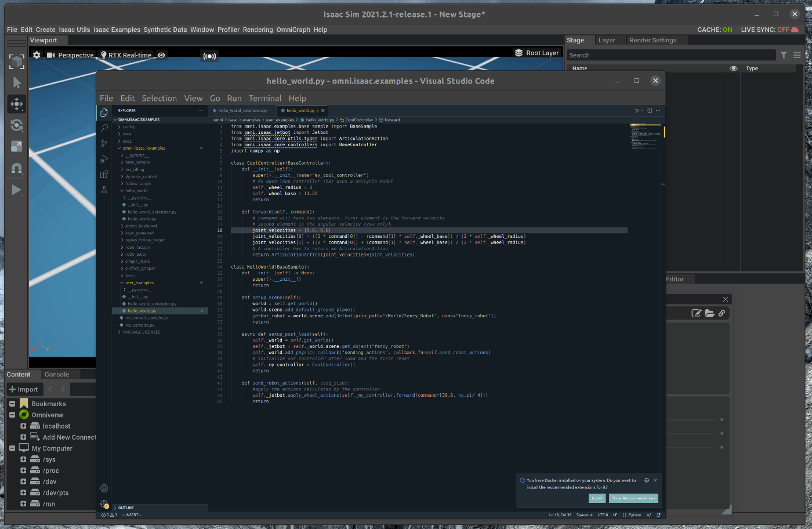Open viewport settings gear in Isaac Sim

point(37,55)
